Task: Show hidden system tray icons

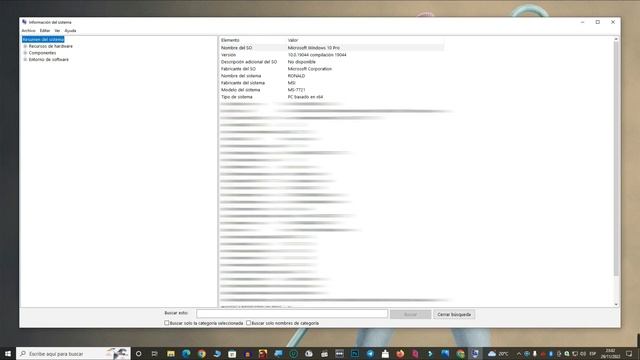Action: (x=519, y=353)
